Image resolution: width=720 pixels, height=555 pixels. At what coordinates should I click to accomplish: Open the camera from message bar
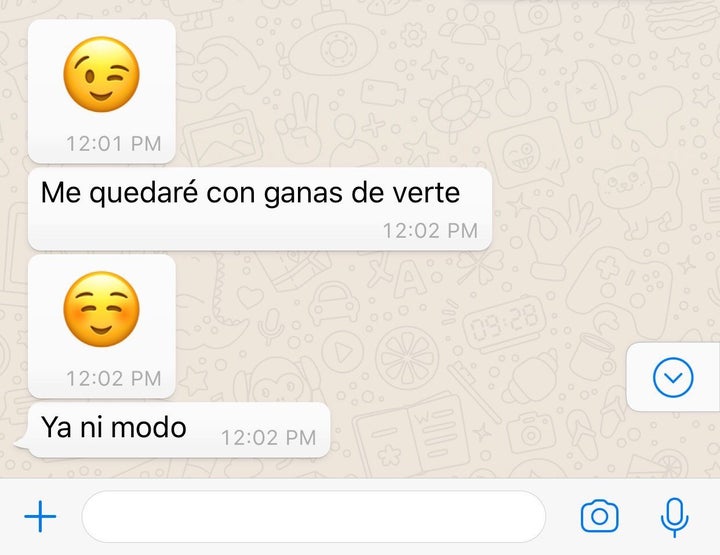[x=600, y=516]
